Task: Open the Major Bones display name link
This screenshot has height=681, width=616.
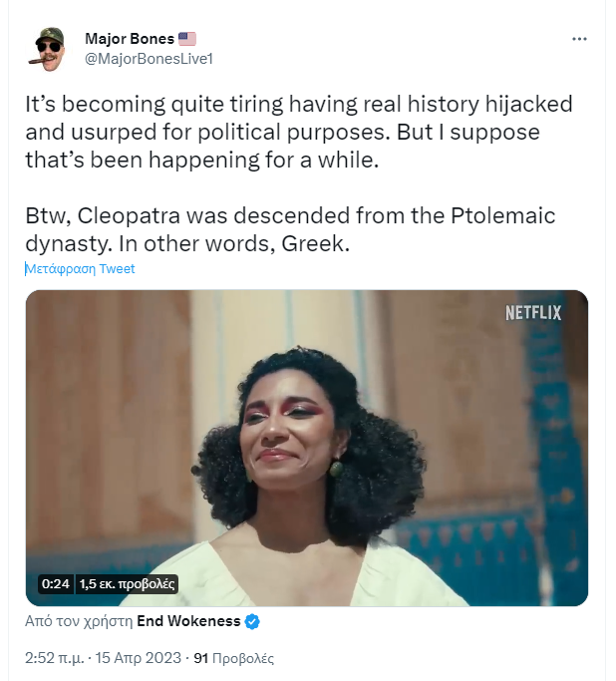Action: [129, 39]
